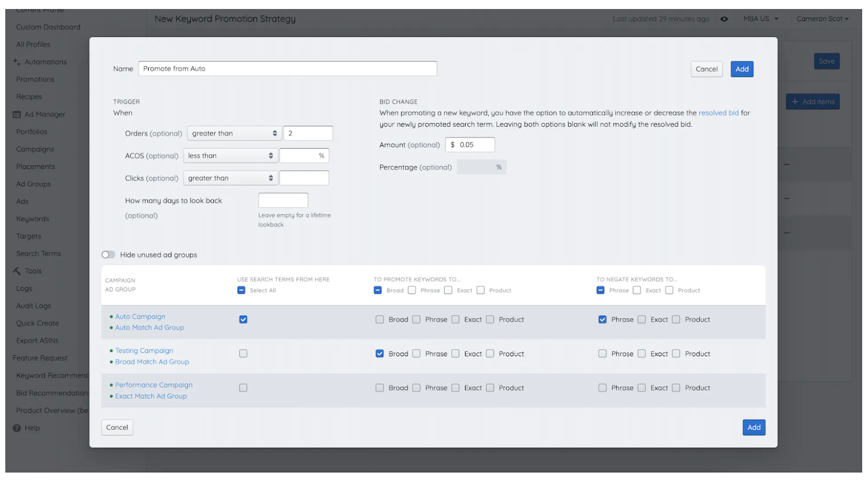The image size is (868, 480).
Task: Click the Tools hammer icon in sidebar
Action: [17, 271]
